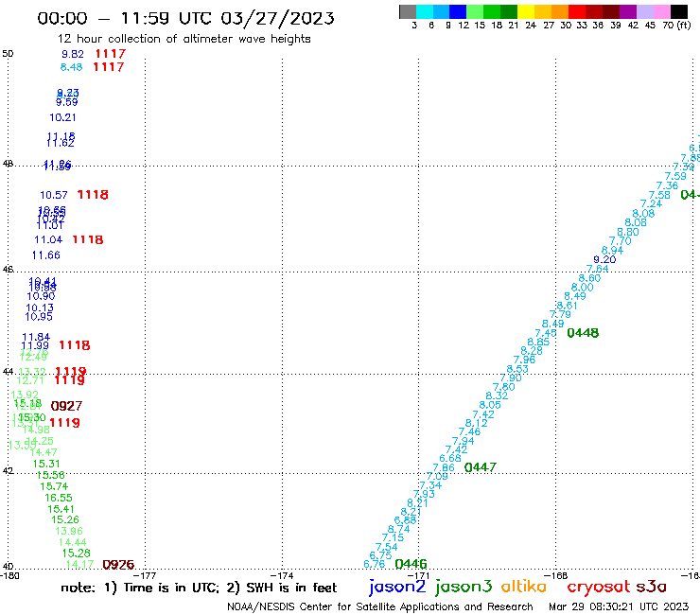Select the track value 7.54
Screen dimensions: 700x615
(386, 547)
